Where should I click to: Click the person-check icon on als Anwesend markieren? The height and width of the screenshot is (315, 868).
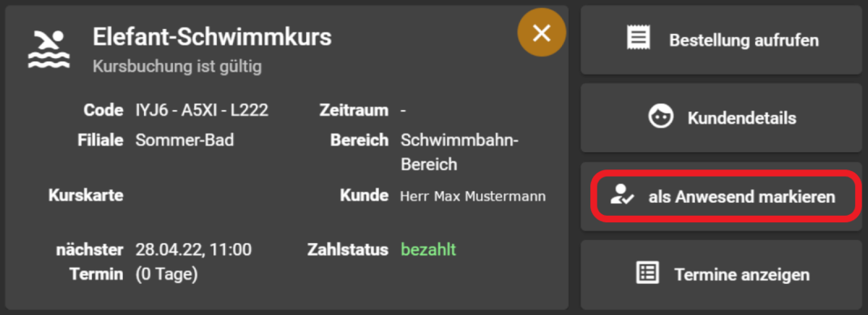point(621,196)
